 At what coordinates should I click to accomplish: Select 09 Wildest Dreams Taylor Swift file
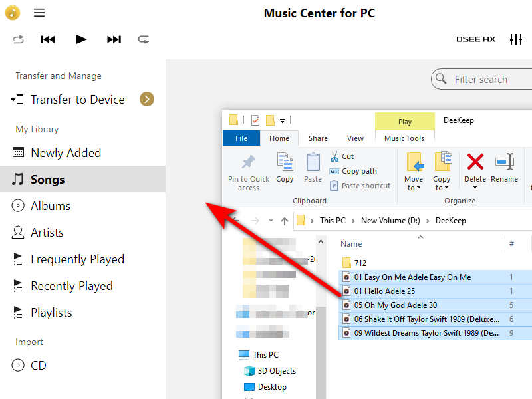436,333
